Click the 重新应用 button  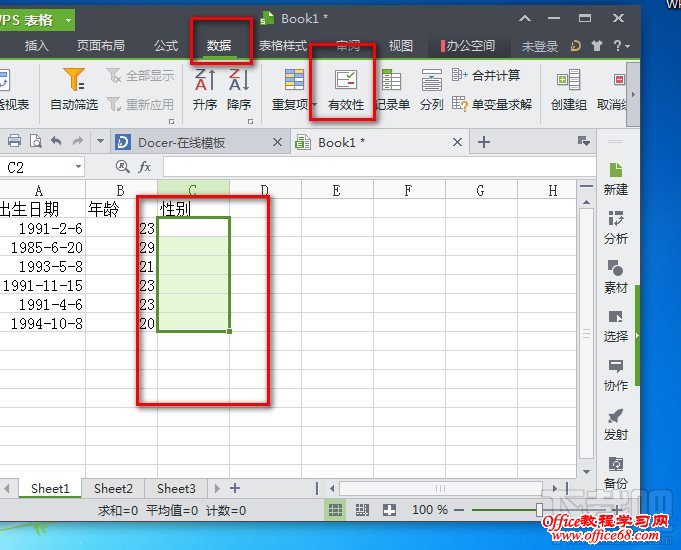[x=140, y=104]
